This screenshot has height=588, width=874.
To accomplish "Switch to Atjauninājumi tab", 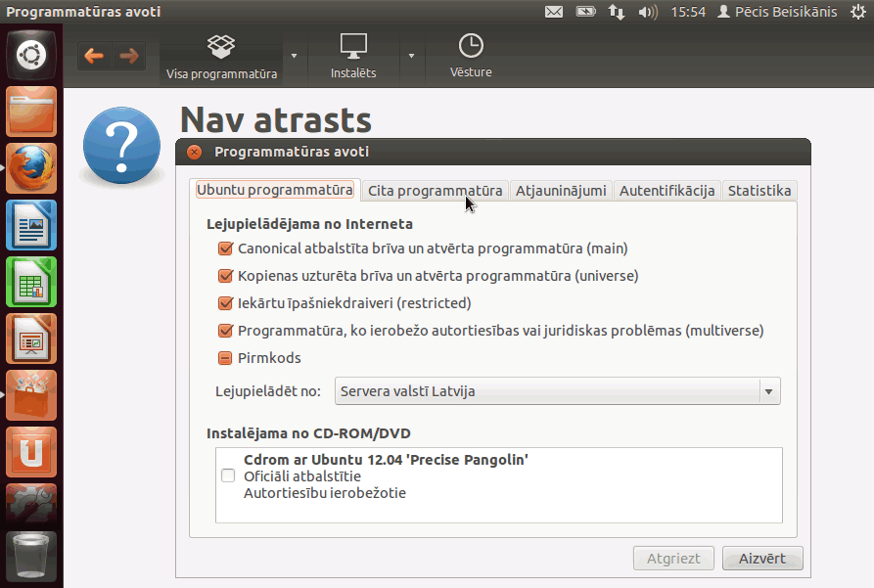I will pos(561,191).
